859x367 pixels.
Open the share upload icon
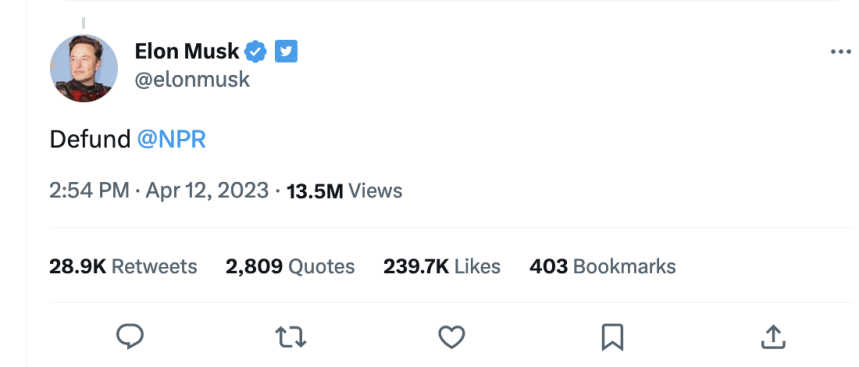coord(773,337)
